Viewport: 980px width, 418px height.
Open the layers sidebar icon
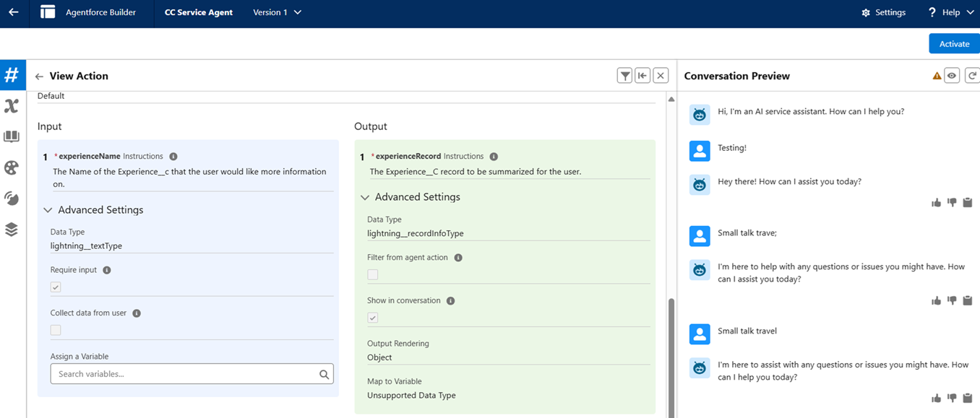(12, 230)
